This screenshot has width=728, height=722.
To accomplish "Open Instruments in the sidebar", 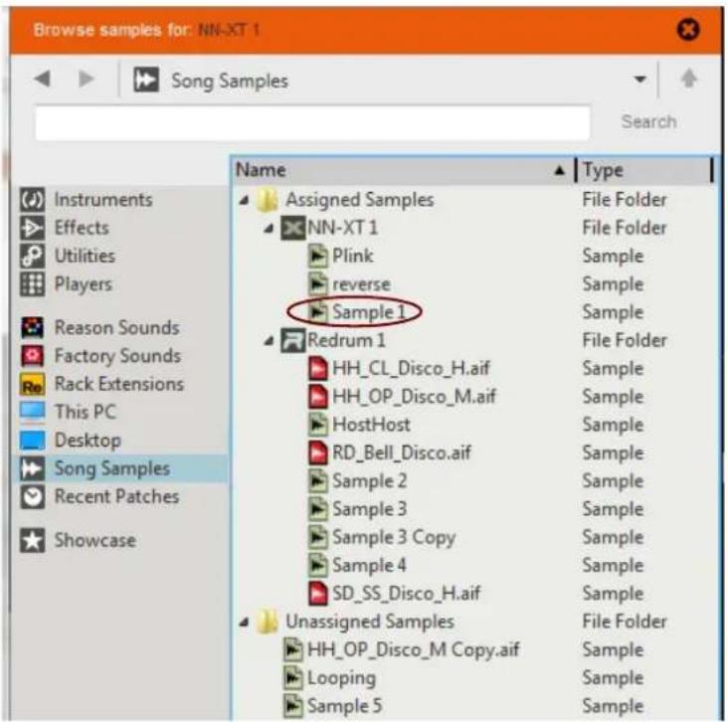I will 103,200.
